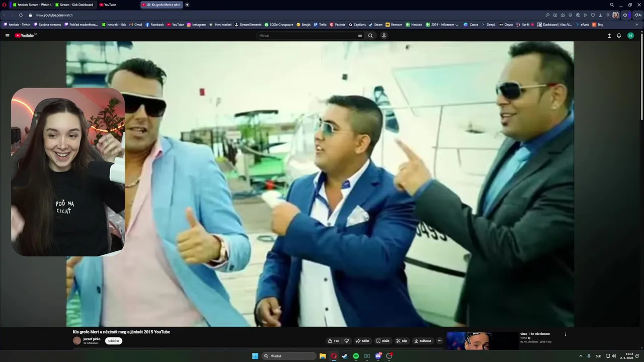Select the Kis grofo Mert tab
The image size is (644, 362).
point(161,5)
